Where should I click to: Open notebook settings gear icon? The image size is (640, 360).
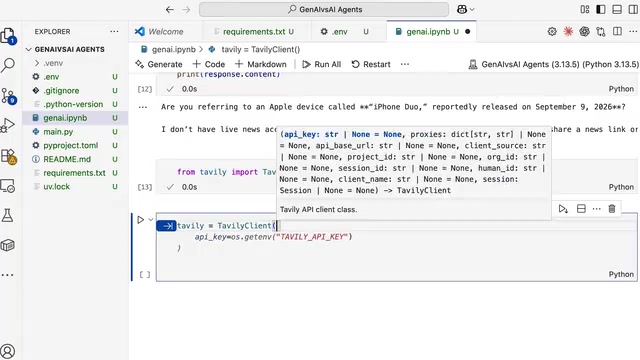(x=552, y=31)
